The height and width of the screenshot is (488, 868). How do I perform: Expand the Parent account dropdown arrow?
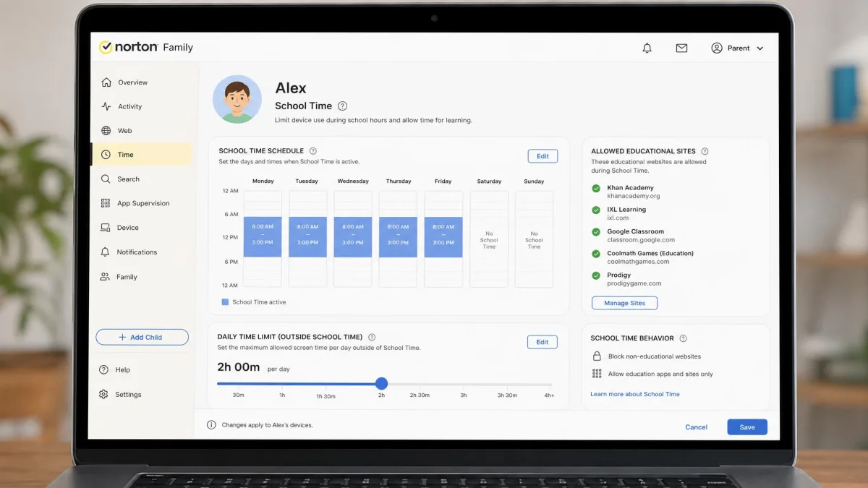[759, 48]
